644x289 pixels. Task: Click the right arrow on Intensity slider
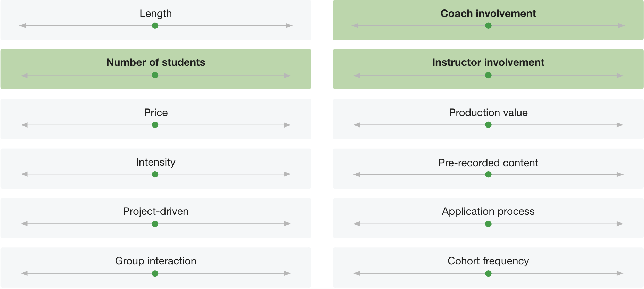click(x=287, y=174)
